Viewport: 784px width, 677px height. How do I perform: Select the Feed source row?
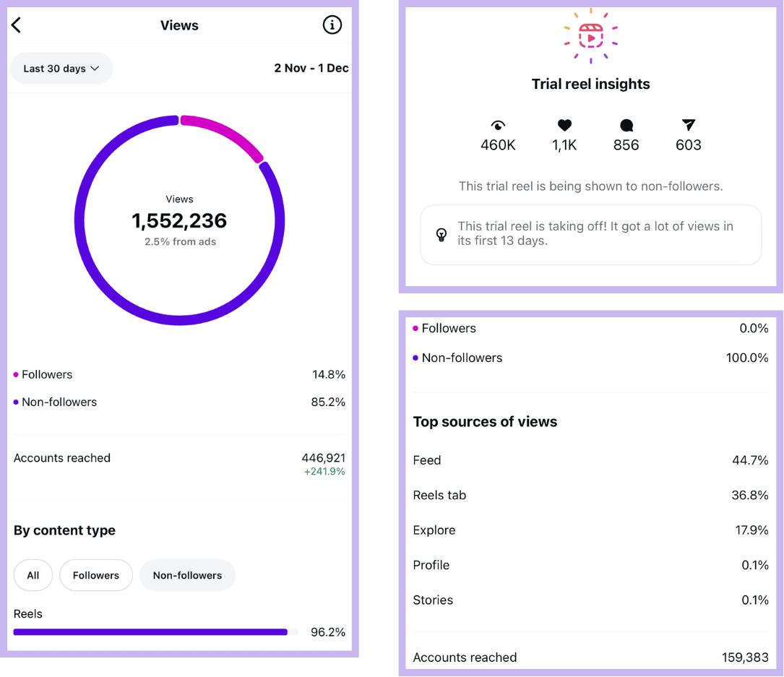tap(590, 460)
